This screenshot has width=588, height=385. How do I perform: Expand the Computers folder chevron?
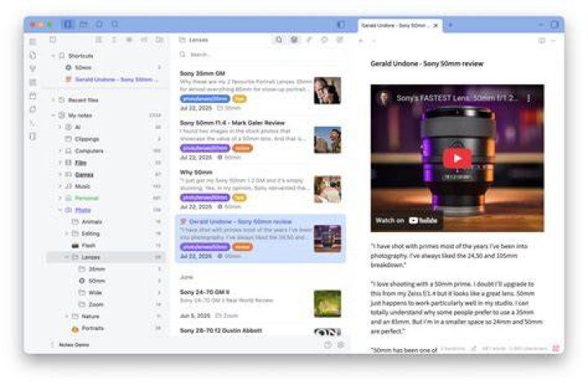(60, 151)
